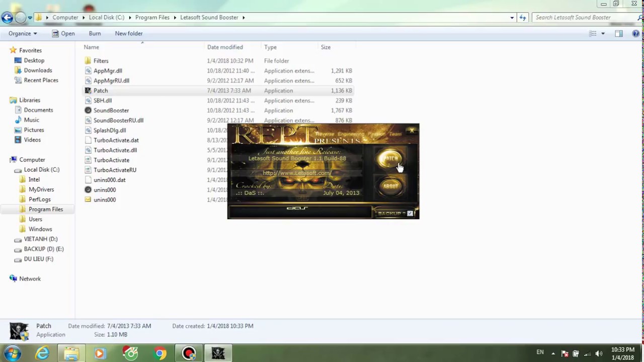Open Explorer help question mark

(636, 34)
